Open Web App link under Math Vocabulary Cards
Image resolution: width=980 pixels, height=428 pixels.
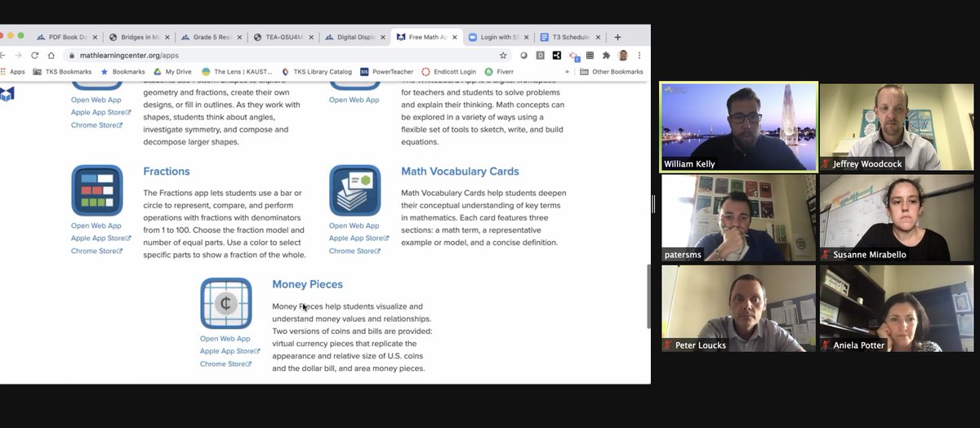pos(354,226)
